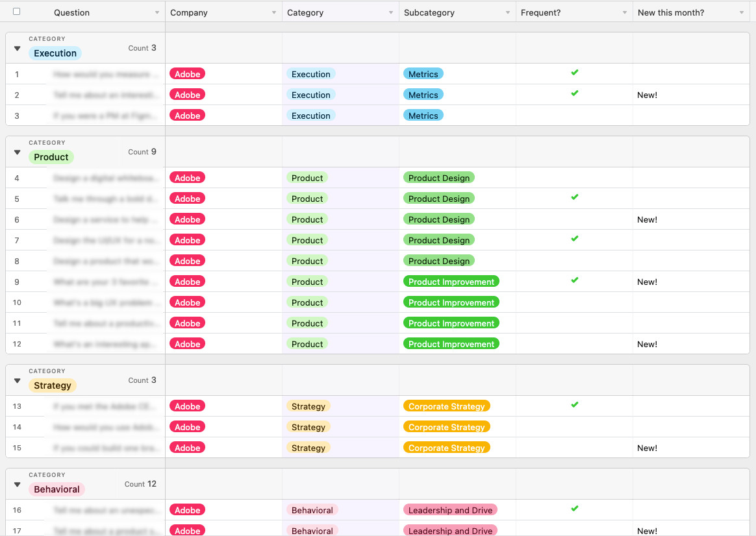Viewport: 756px width, 536px height.
Task: Toggle the select-all checkbox in the header row
Action: (16, 12)
